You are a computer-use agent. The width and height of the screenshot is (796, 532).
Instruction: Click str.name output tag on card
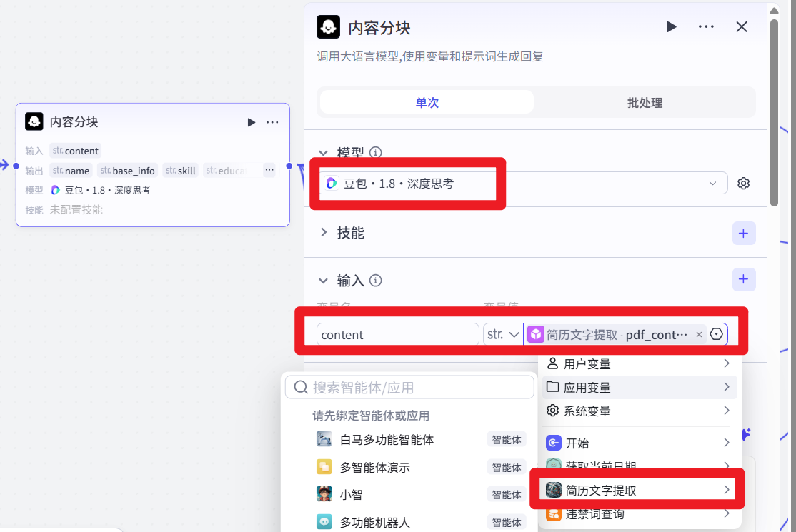click(x=71, y=171)
